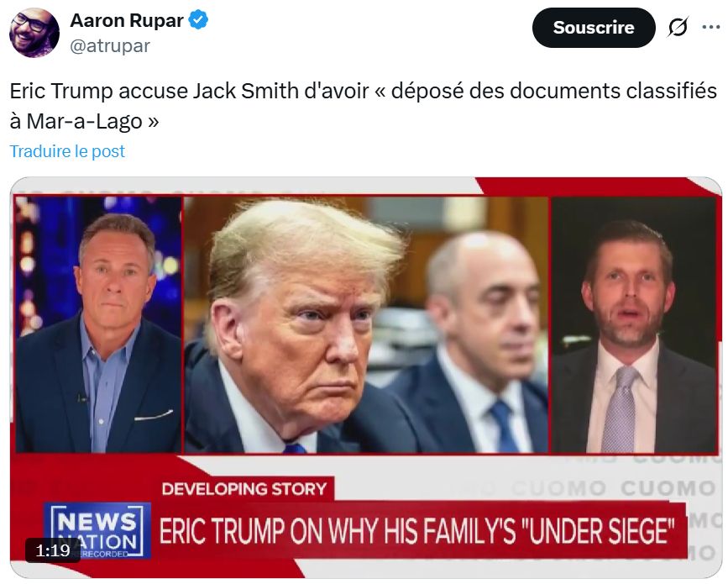Open the three-dot more options menu
The width and height of the screenshot is (728, 584).
(711, 27)
